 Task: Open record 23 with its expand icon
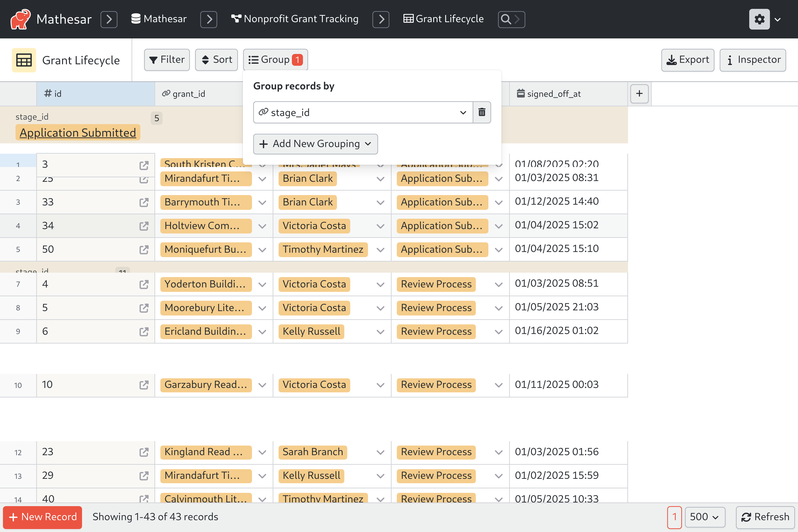coord(144,452)
